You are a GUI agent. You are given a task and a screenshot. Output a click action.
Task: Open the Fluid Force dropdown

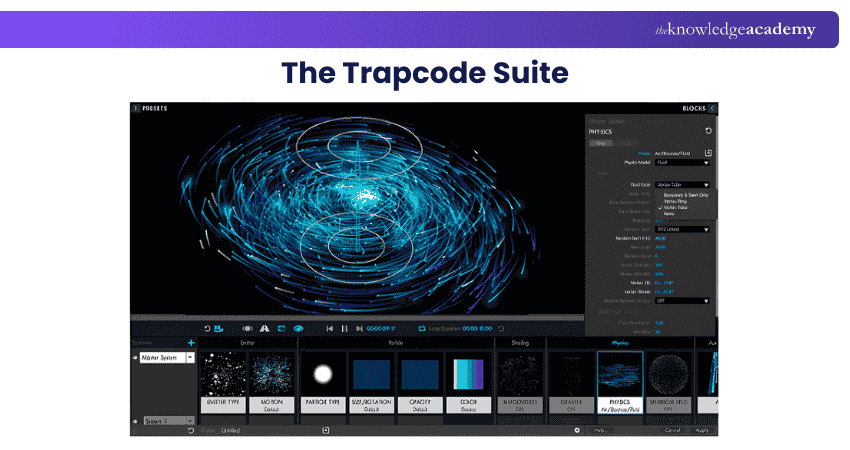point(682,184)
